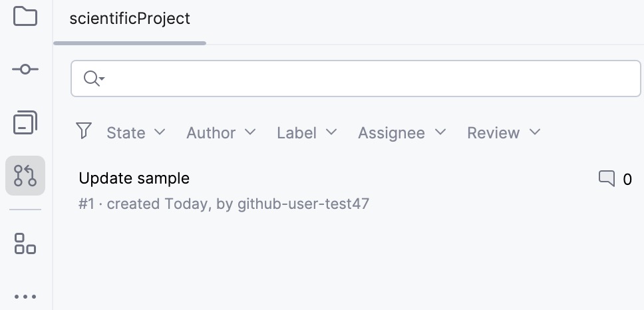Show more tool windows via ellipsis

pyautogui.click(x=25, y=297)
